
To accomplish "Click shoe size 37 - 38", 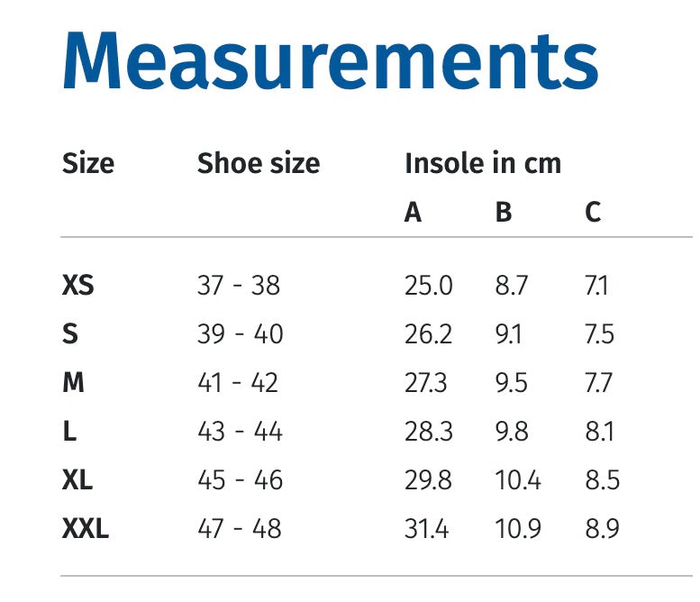I will coord(239,286).
